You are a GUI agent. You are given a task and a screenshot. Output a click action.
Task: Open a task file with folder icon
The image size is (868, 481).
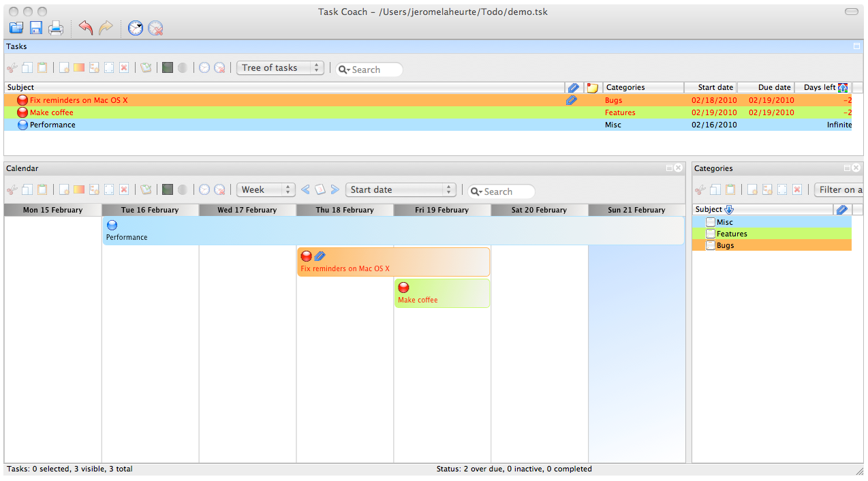click(16, 28)
